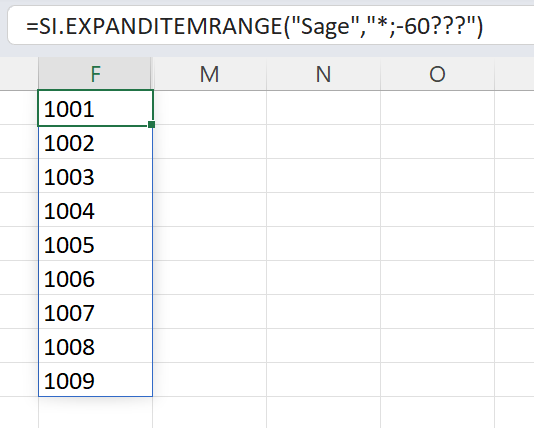Select empty column N cell beside 1005

323,244
